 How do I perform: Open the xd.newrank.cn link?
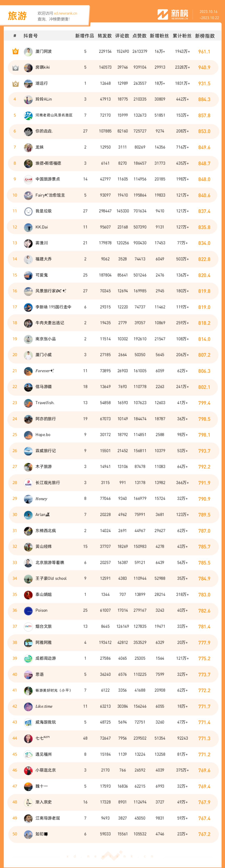tap(65, 14)
